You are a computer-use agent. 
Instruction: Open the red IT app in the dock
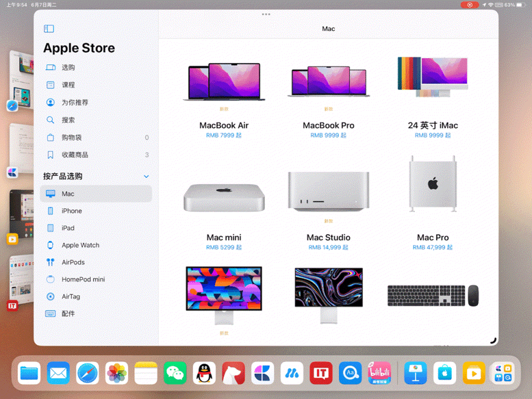pos(321,373)
